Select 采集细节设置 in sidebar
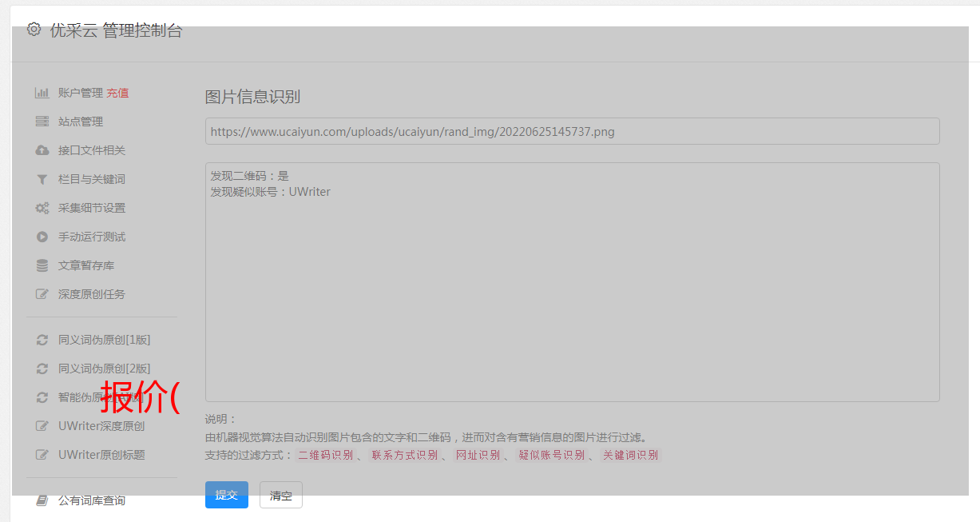The width and height of the screenshot is (980, 522). click(x=92, y=208)
